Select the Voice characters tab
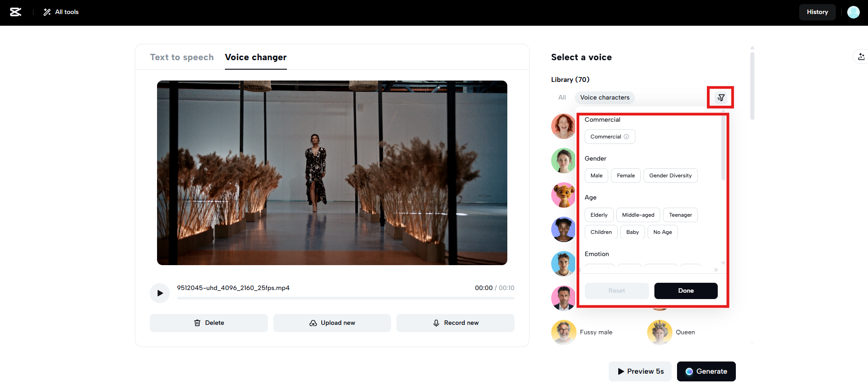Screen dimensions: 868x390 click(605, 98)
